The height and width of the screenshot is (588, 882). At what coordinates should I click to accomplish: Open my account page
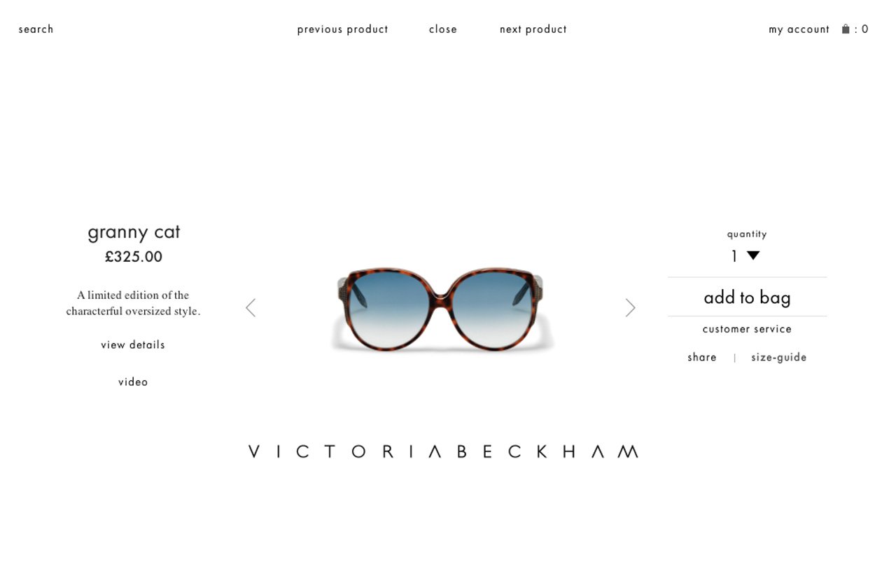click(799, 29)
